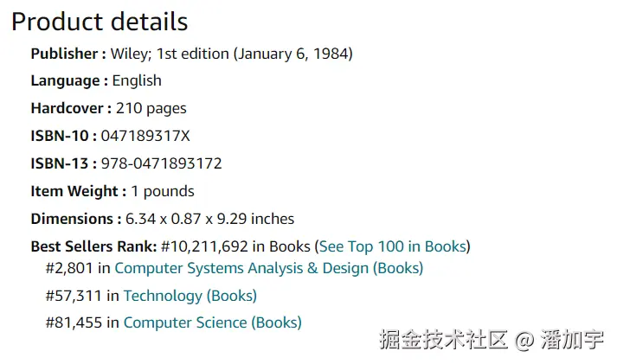Click the #2,801 rank number
Image resolution: width=617 pixels, height=364 pixels.
tap(69, 269)
